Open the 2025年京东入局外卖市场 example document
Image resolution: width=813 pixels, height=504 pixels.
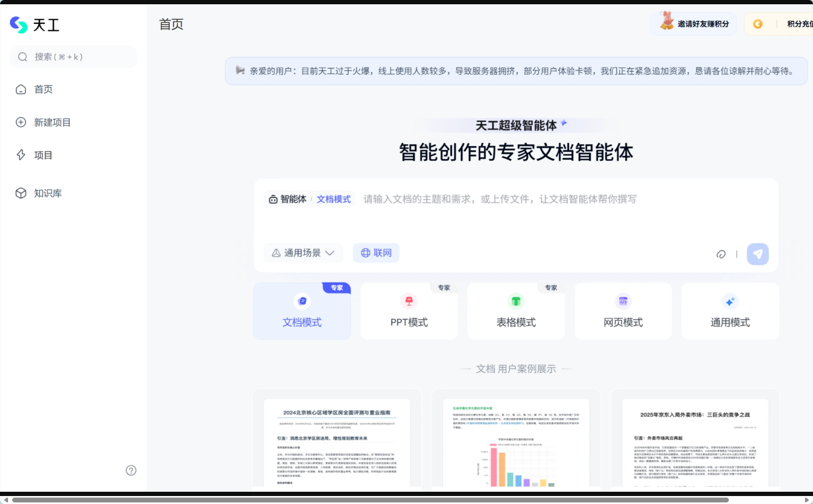(x=695, y=441)
